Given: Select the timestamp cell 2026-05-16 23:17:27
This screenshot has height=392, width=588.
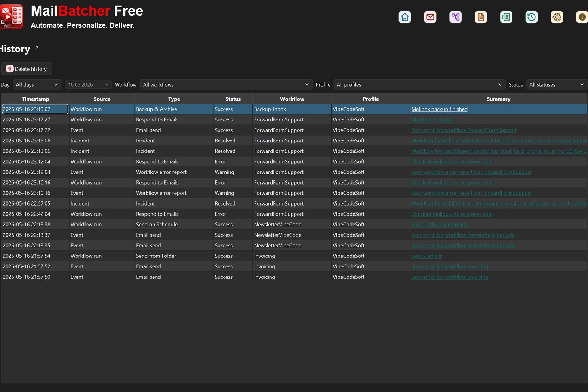Looking at the screenshot, I should pos(35,120).
